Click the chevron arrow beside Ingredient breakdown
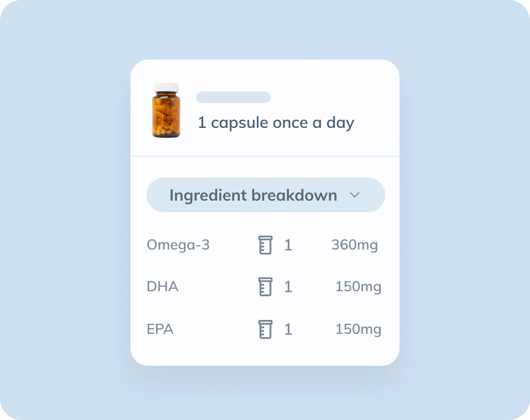 pos(355,195)
